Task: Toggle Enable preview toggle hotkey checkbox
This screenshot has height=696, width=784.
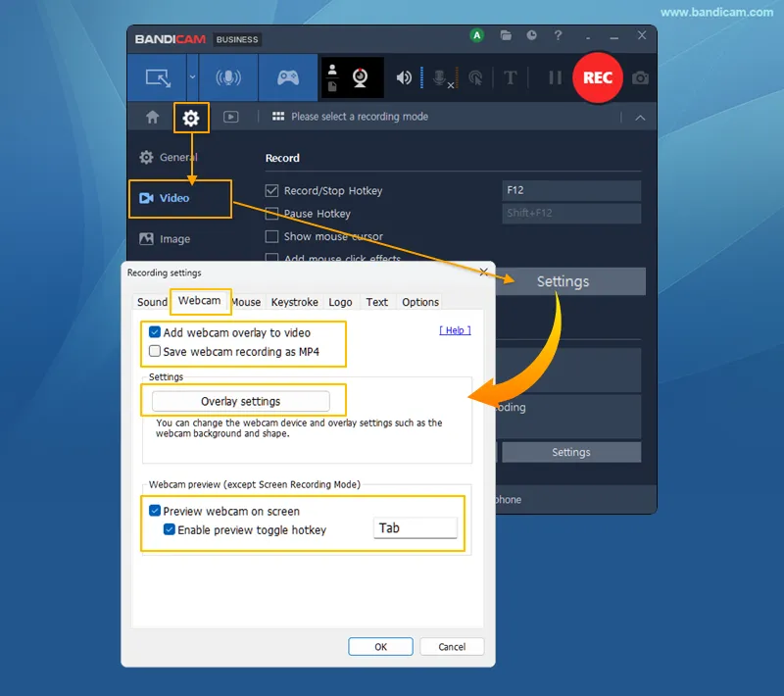Action: tap(169, 530)
